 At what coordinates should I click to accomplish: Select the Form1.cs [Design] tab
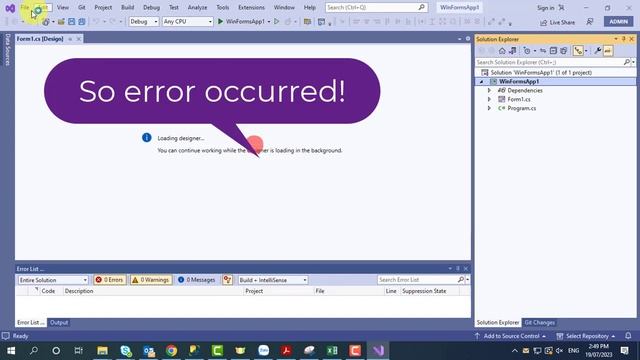pos(40,39)
